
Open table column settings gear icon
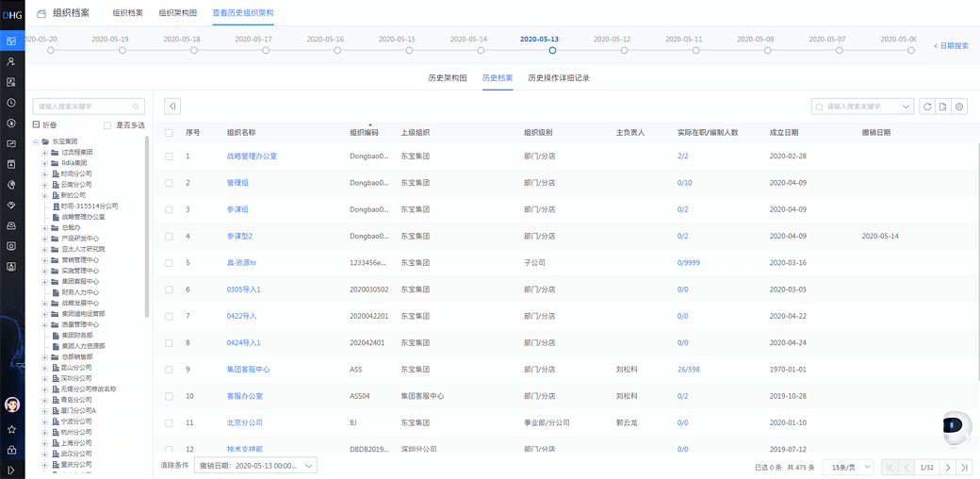click(959, 107)
